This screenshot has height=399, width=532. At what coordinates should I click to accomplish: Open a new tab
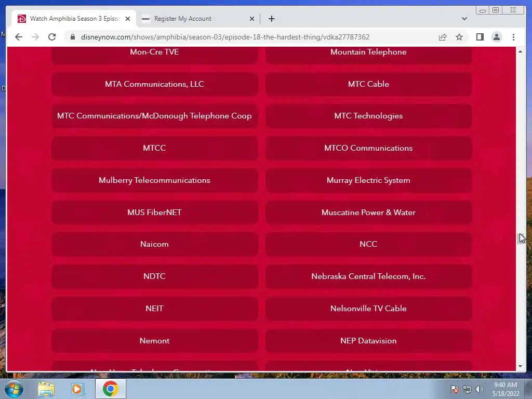tap(271, 19)
